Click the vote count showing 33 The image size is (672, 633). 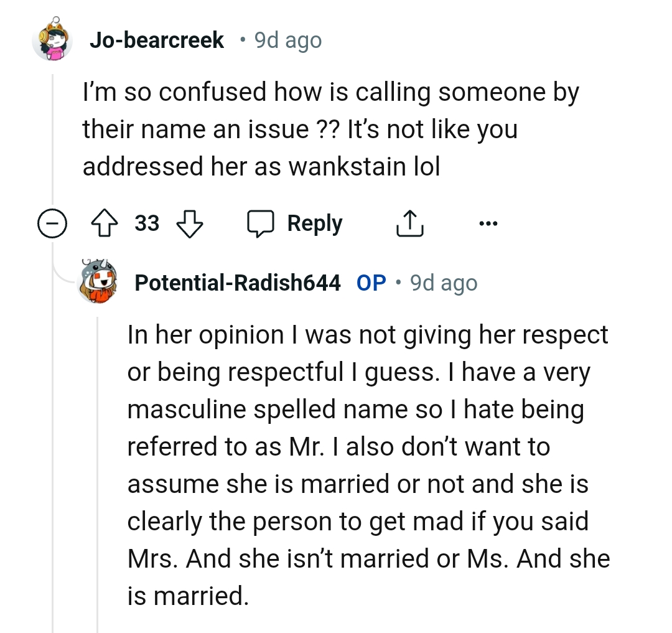(148, 223)
